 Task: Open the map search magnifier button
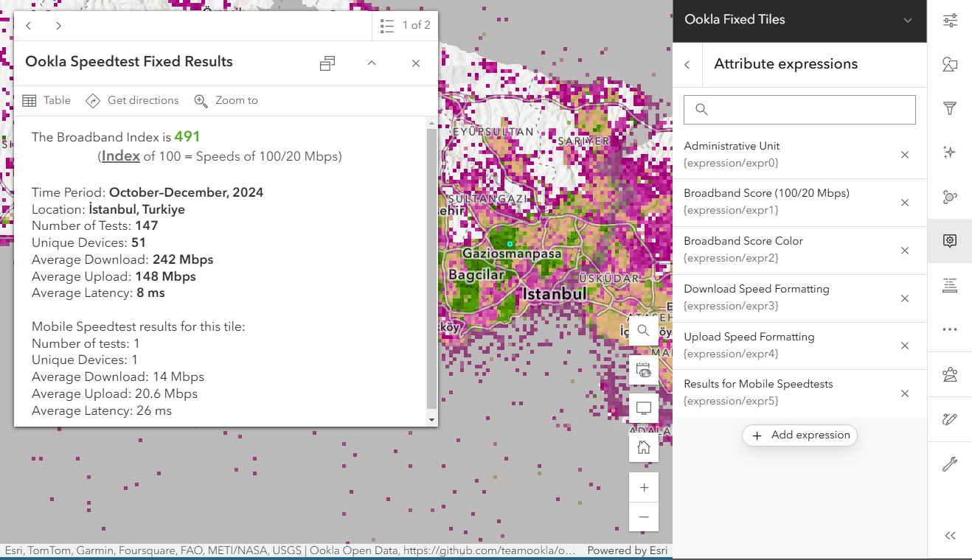pos(644,331)
